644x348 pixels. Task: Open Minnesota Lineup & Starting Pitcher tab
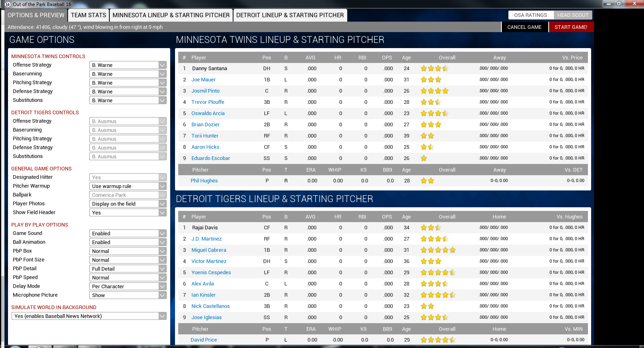(x=171, y=15)
